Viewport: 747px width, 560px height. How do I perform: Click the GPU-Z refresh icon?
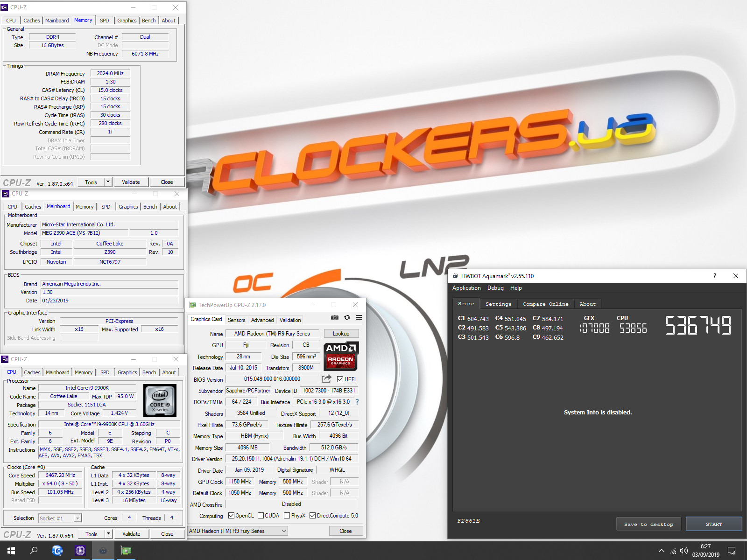347,317
